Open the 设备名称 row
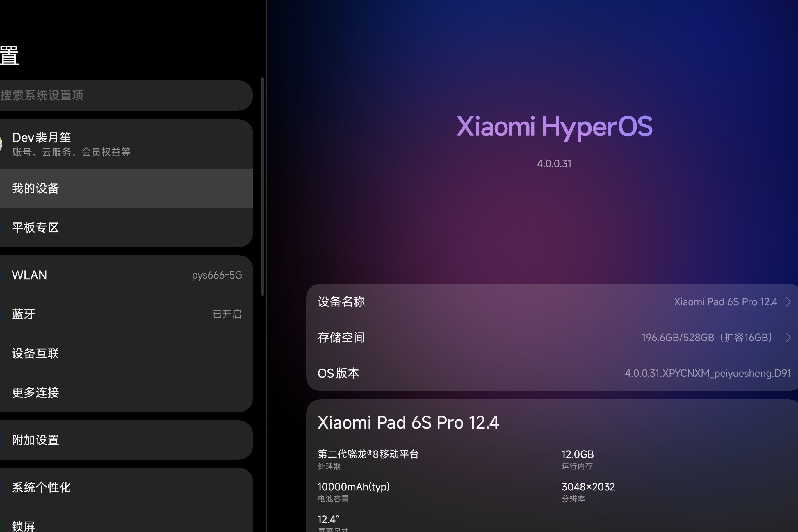Image resolution: width=798 pixels, height=532 pixels. 552,302
